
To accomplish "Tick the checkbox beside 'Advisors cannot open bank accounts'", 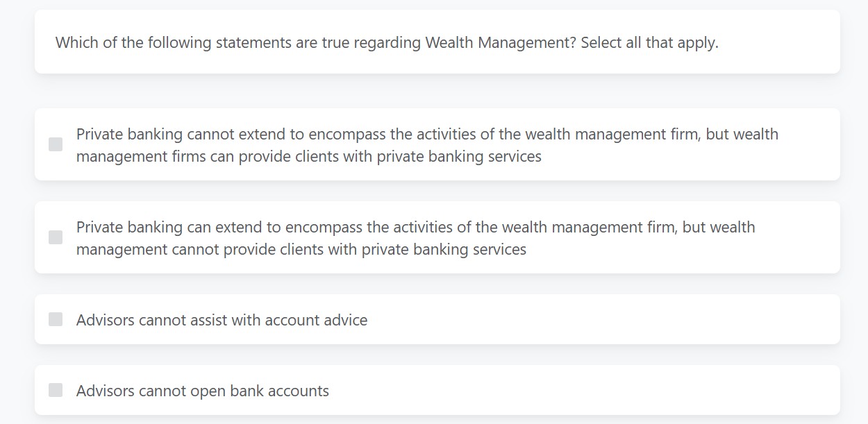I will pos(56,390).
